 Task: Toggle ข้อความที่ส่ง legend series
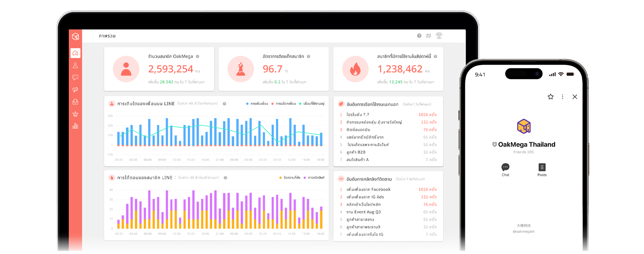(290, 178)
